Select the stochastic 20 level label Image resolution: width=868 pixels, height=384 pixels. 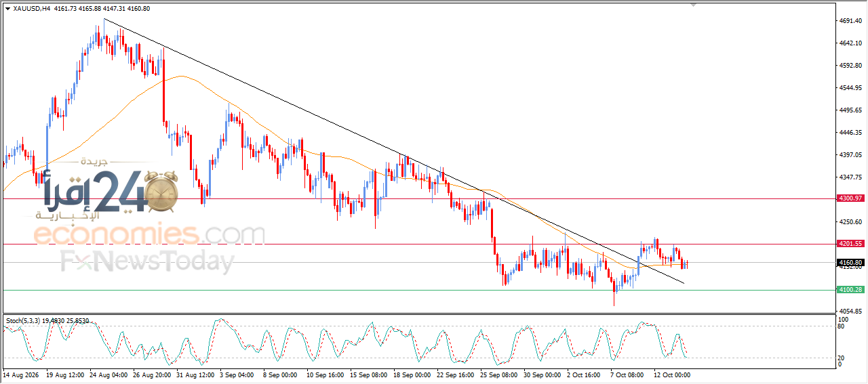842,357
